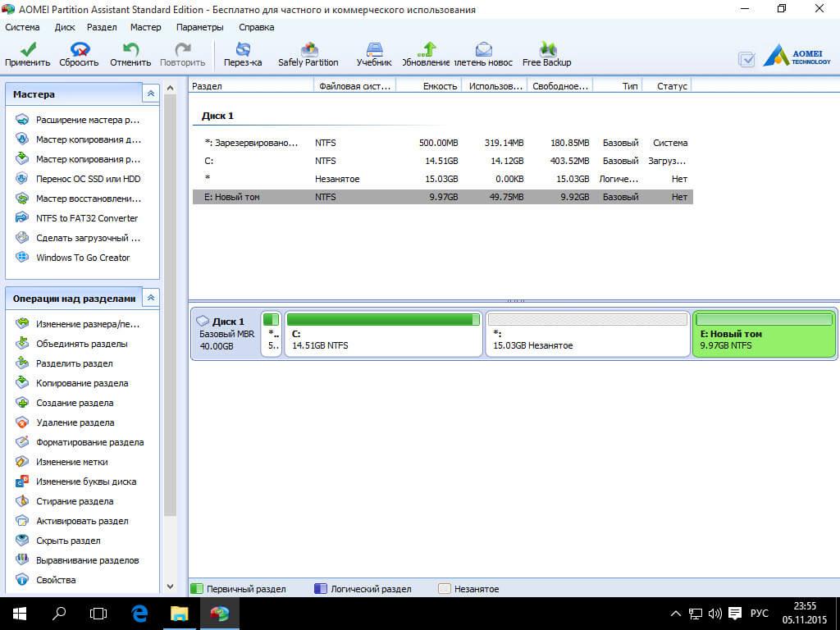Open Сделать загрузочный носитель wizard
The width and height of the screenshot is (840, 630).
pos(80,238)
